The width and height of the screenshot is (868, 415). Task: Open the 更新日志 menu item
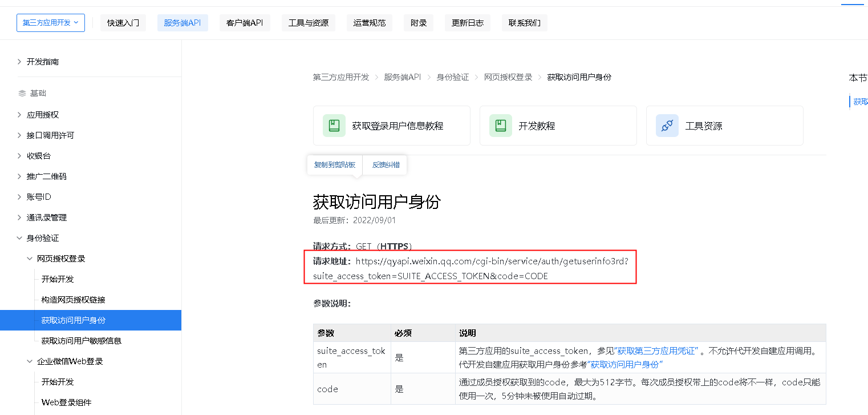click(467, 23)
